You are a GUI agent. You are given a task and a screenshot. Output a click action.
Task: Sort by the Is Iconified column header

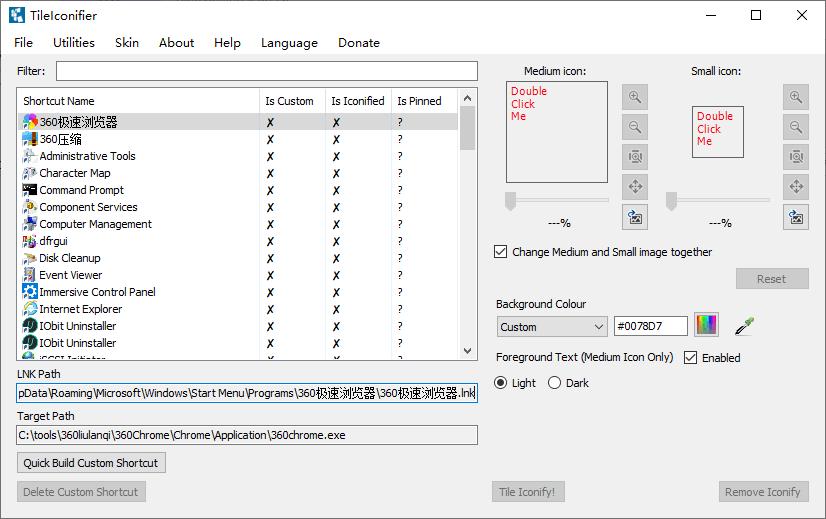pyautogui.click(x=358, y=101)
